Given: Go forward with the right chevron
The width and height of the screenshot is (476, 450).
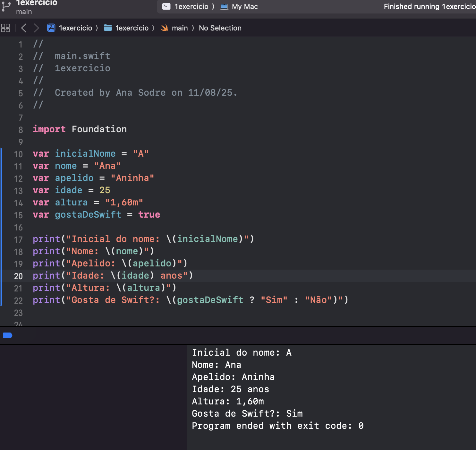Looking at the screenshot, I should coord(36,28).
